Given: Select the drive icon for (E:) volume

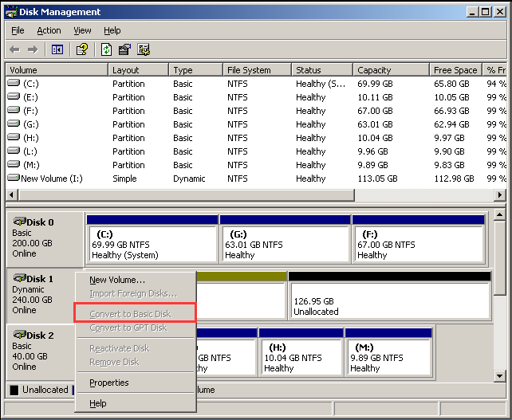Looking at the screenshot, I should coord(14,96).
